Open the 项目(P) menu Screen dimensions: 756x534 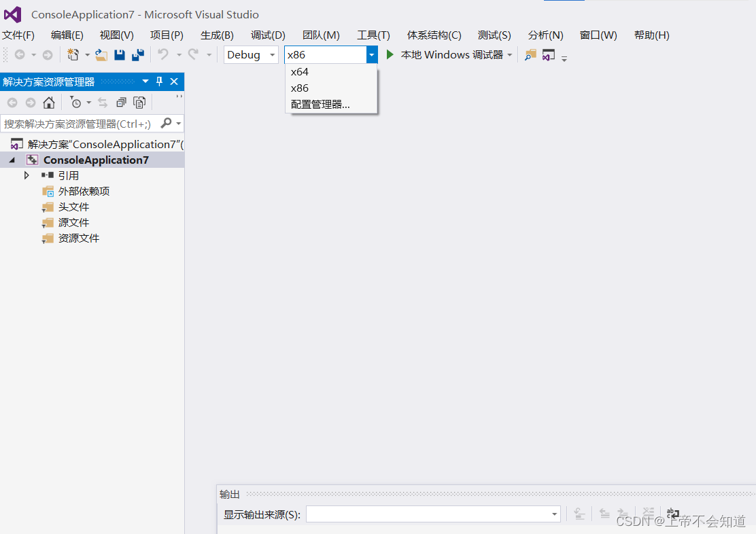pyautogui.click(x=167, y=35)
